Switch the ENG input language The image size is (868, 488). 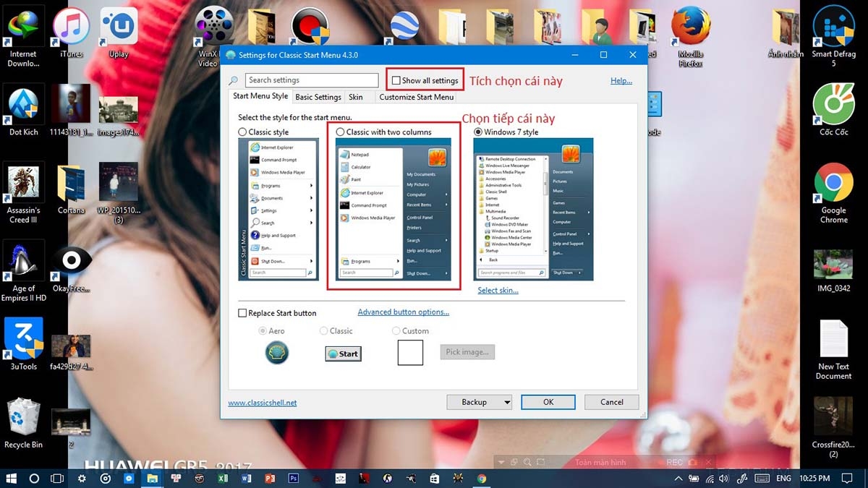tap(783, 479)
